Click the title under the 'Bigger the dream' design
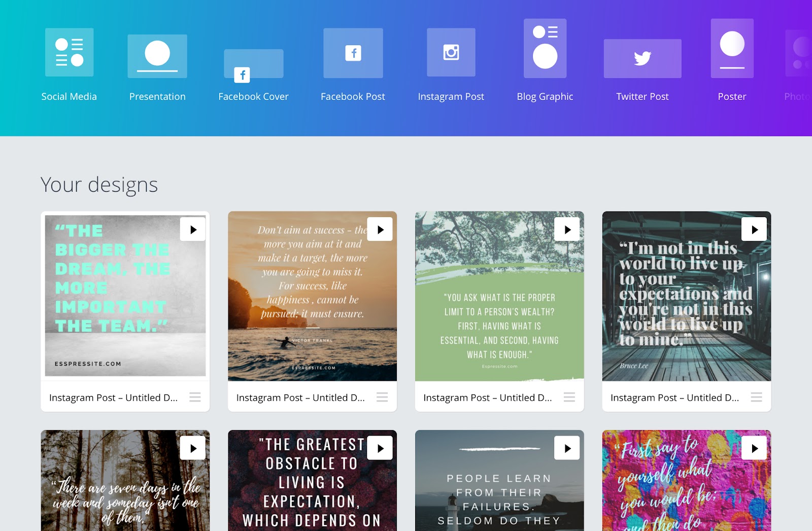This screenshot has width=812, height=531. 113,398
